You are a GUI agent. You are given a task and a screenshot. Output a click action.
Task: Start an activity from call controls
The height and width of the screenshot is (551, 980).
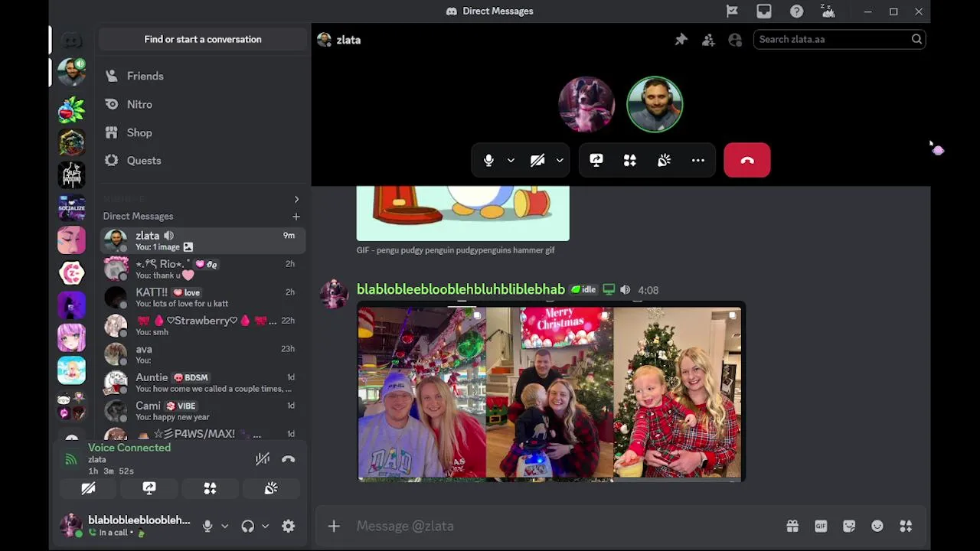(x=630, y=161)
